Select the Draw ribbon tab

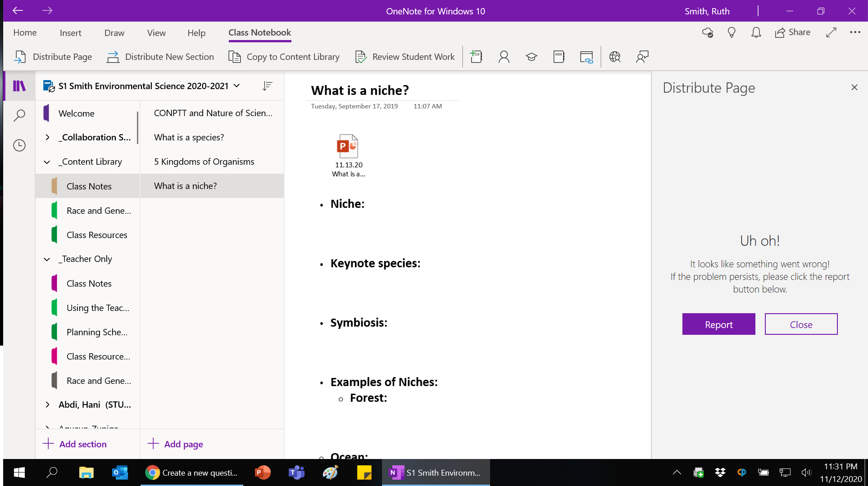pos(114,32)
